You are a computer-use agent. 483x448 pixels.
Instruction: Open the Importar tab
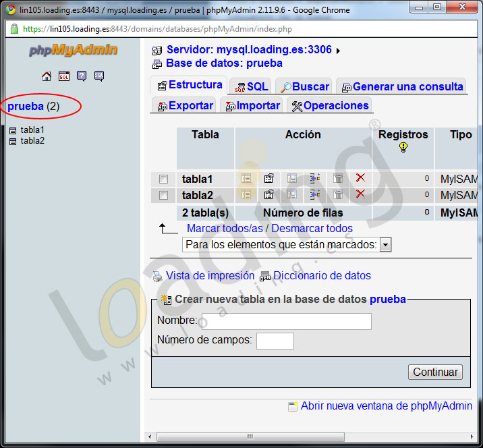click(252, 106)
